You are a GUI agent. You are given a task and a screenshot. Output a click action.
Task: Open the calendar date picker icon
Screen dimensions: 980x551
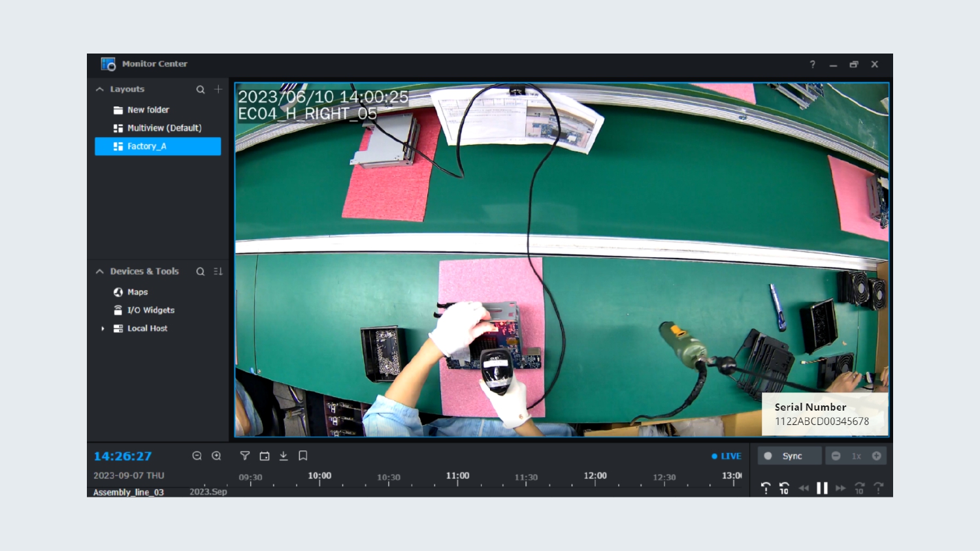click(x=265, y=456)
